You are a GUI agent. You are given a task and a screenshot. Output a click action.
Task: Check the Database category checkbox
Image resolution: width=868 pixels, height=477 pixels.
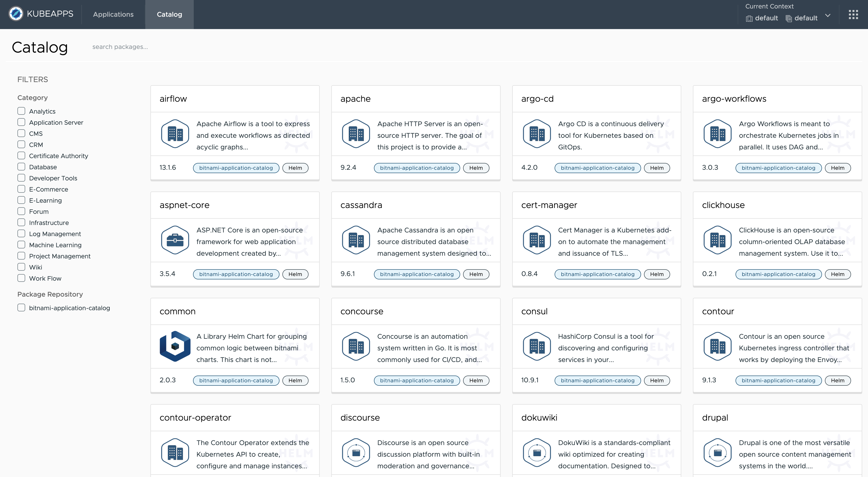pos(21,167)
